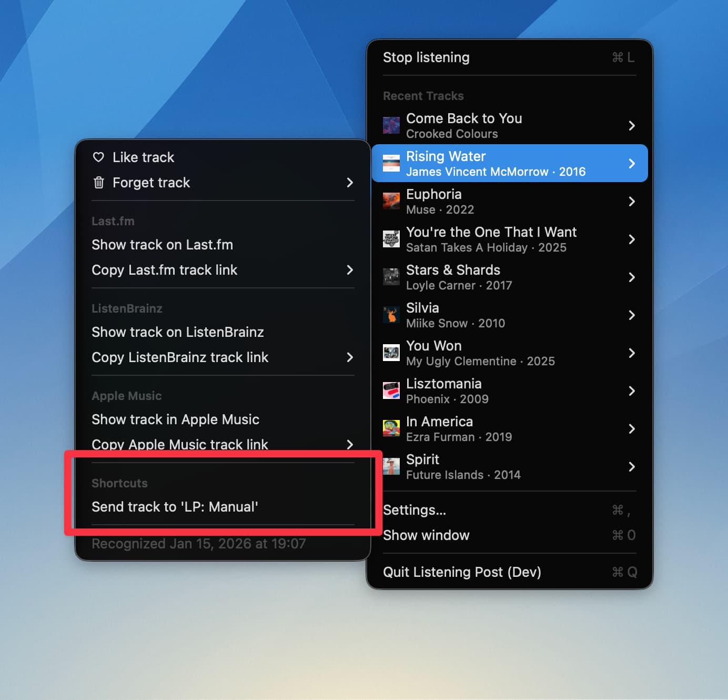Quit Listening Post (Dev)
The height and width of the screenshot is (700, 728).
462,572
